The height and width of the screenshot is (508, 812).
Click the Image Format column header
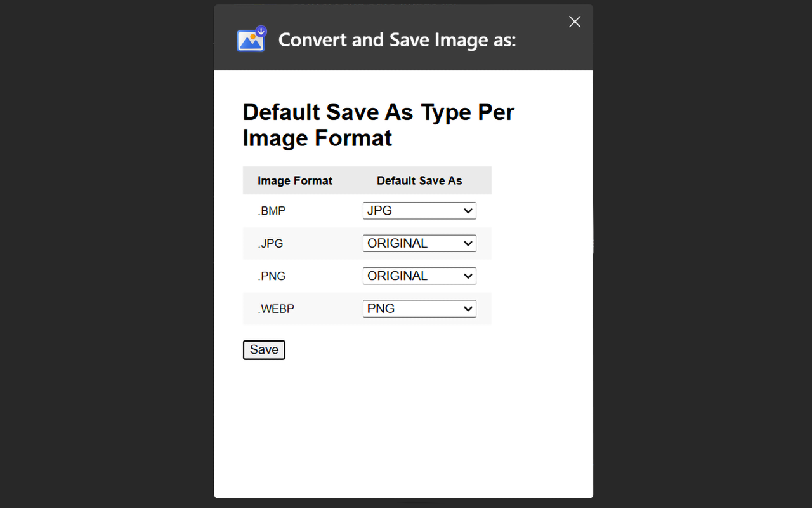click(x=295, y=181)
